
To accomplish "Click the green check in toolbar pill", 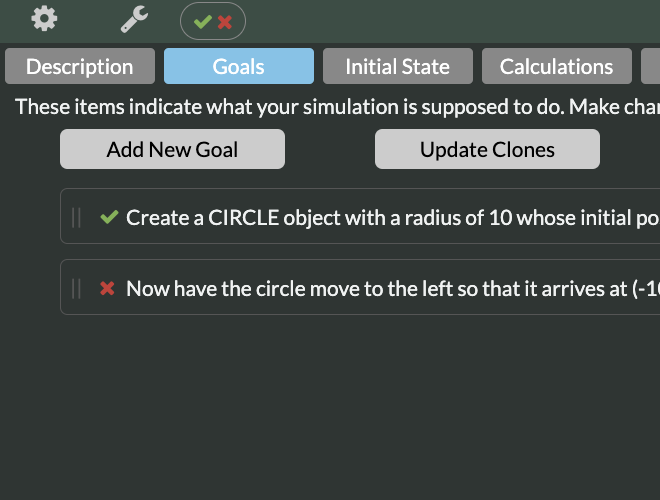I will pyautogui.click(x=202, y=22).
